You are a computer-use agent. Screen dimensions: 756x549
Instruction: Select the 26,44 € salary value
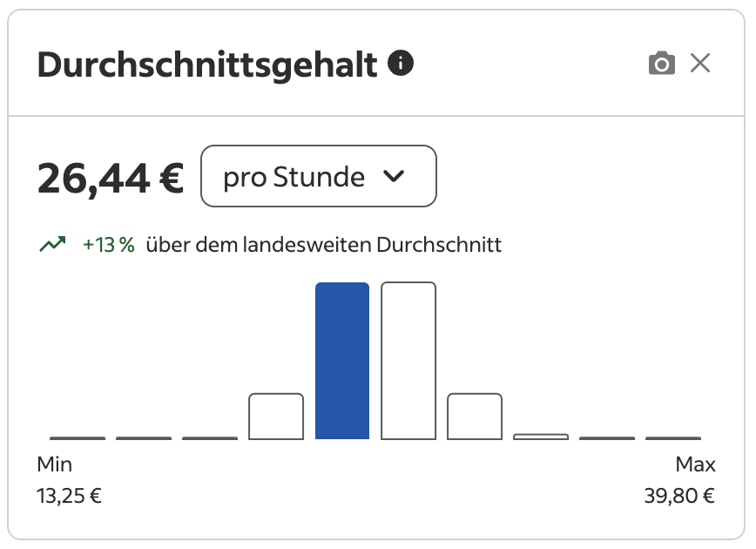(110, 177)
